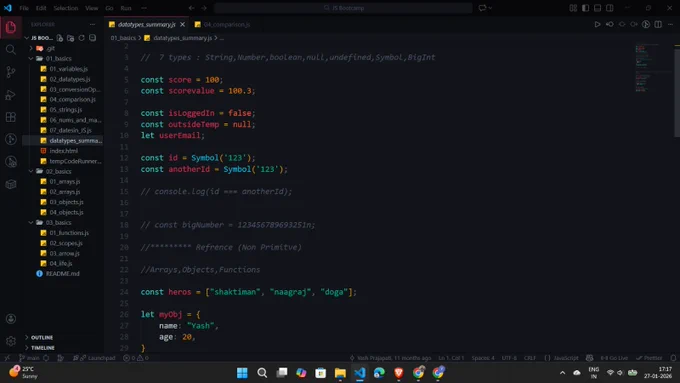This screenshot has width=680, height=383.
Task: Click the remote window icon in the status bar
Action: pyautogui.click(x=7, y=358)
